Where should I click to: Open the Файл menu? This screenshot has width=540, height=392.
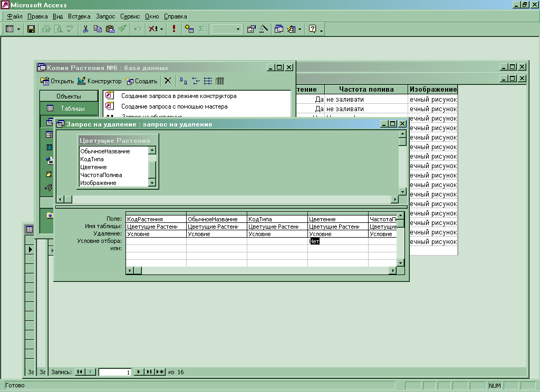(14, 16)
